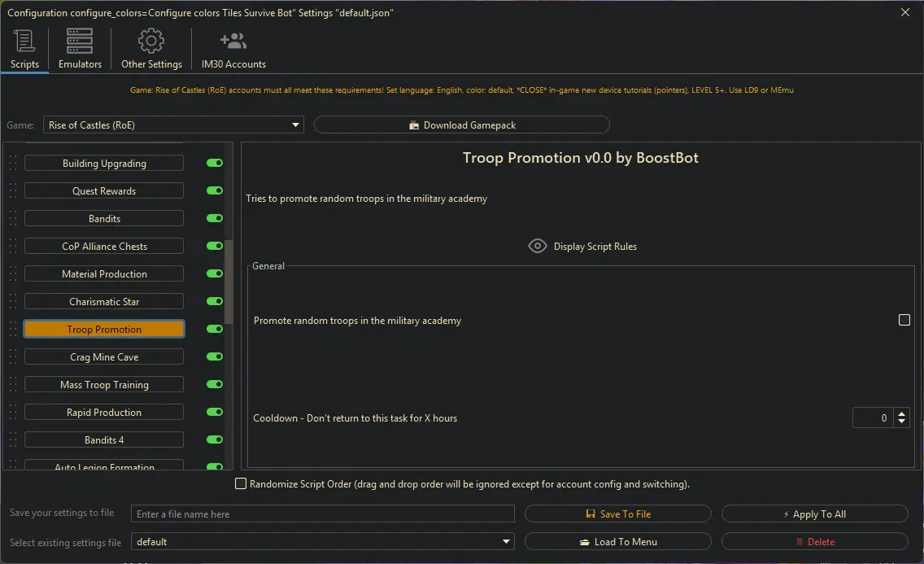Toggle the Troop Promotion switch

click(x=215, y=329)
